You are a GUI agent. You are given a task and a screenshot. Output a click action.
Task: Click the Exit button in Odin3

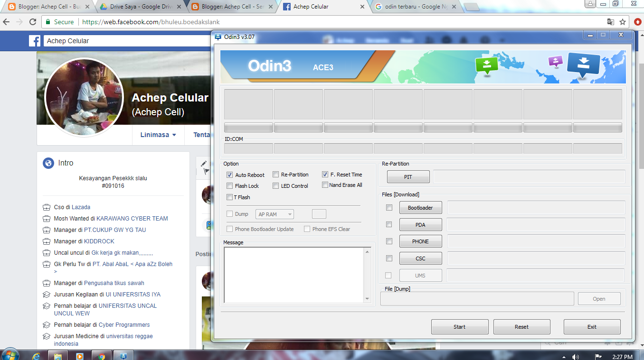[x=592, y=327]
